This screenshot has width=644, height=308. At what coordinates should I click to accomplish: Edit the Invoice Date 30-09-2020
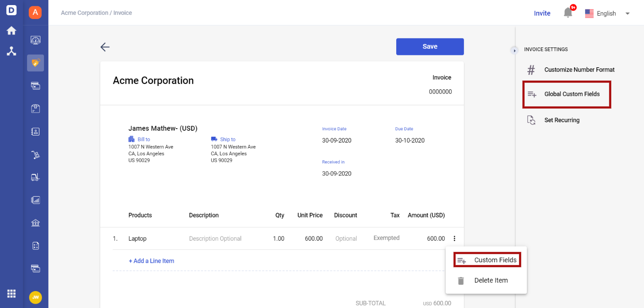click(x=337, y=140)
